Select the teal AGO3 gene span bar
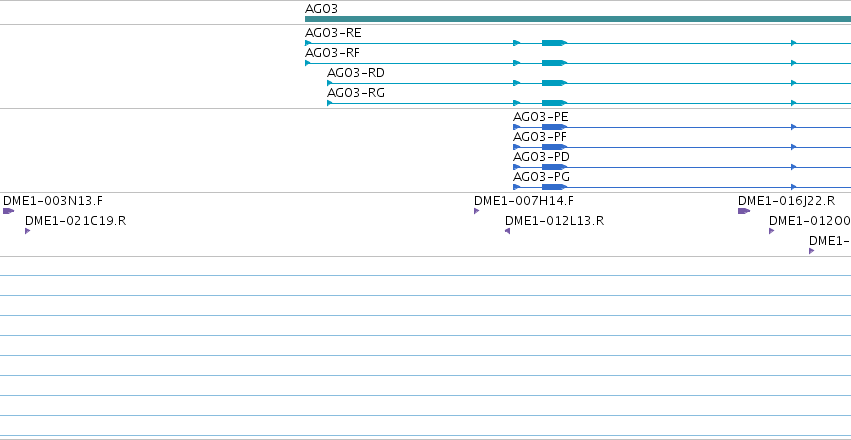This screenshot has height=440, width=851. point(578,19)
